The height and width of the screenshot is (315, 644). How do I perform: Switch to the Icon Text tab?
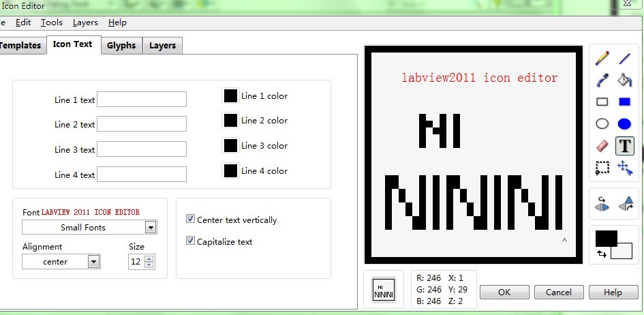pos(73,44)
